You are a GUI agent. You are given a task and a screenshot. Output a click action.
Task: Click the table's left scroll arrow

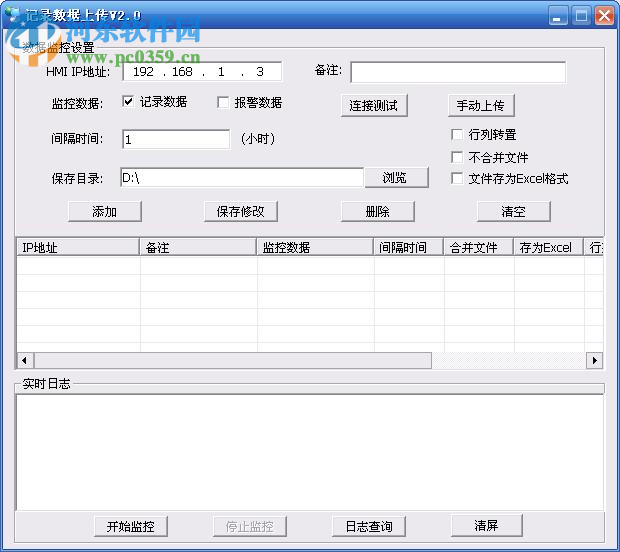25,360
